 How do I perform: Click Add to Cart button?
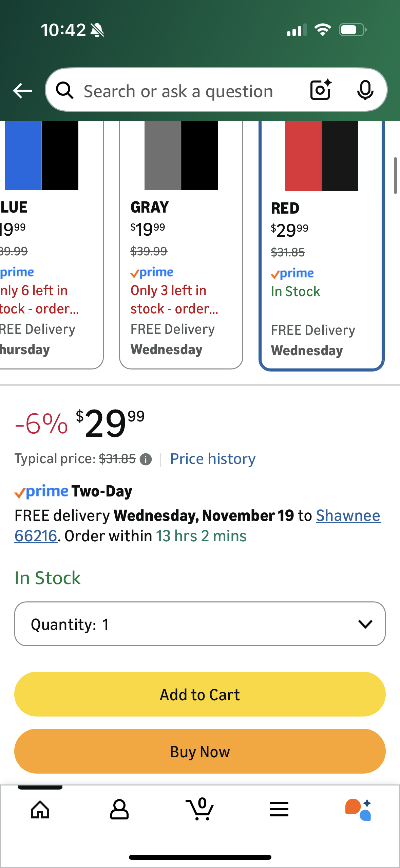tap(199, 694)
